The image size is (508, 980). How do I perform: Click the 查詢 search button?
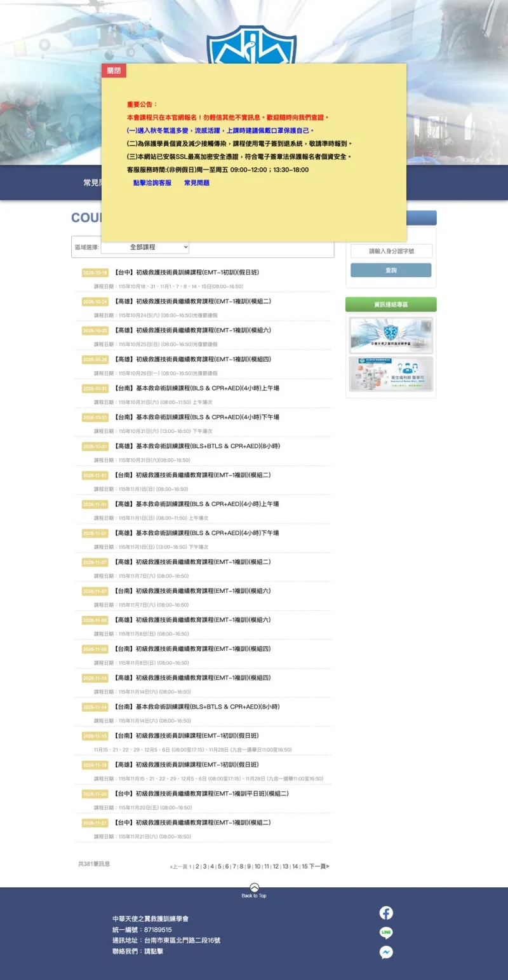pyautogui.click(x=391, y=270)
